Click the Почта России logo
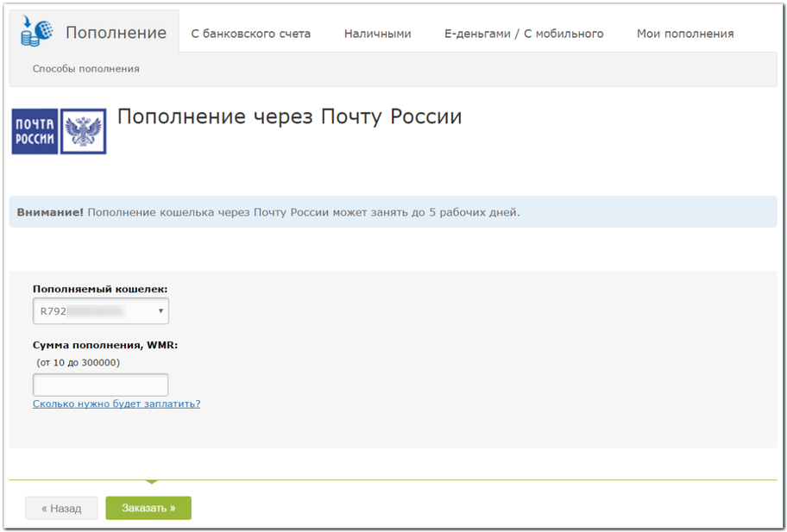This screenshot has height=532, width=787. click(60, 131)
